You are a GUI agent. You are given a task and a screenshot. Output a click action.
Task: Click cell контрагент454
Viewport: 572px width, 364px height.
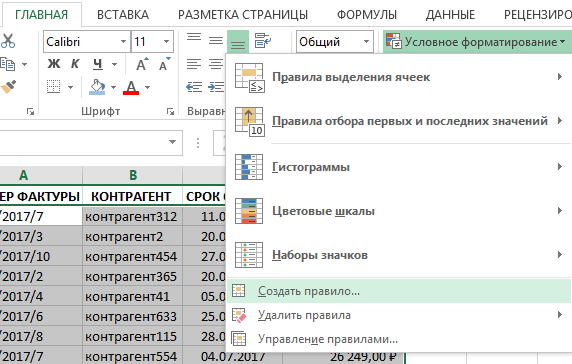click(133, 257)
